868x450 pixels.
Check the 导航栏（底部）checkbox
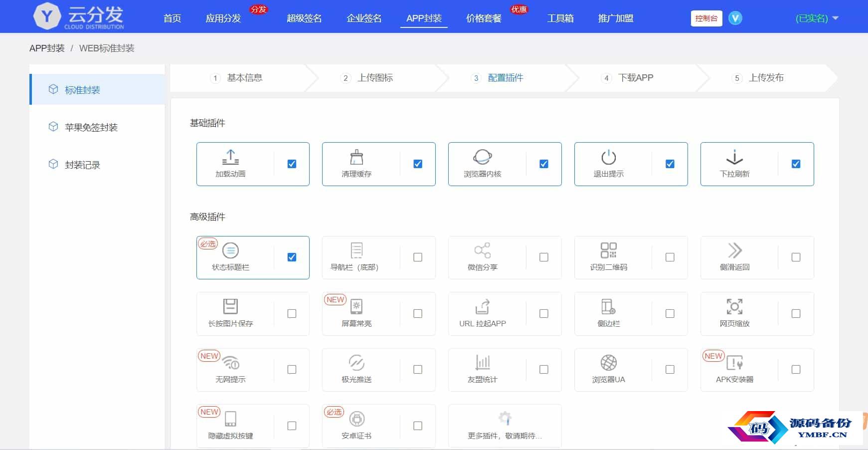coord(418,257)
